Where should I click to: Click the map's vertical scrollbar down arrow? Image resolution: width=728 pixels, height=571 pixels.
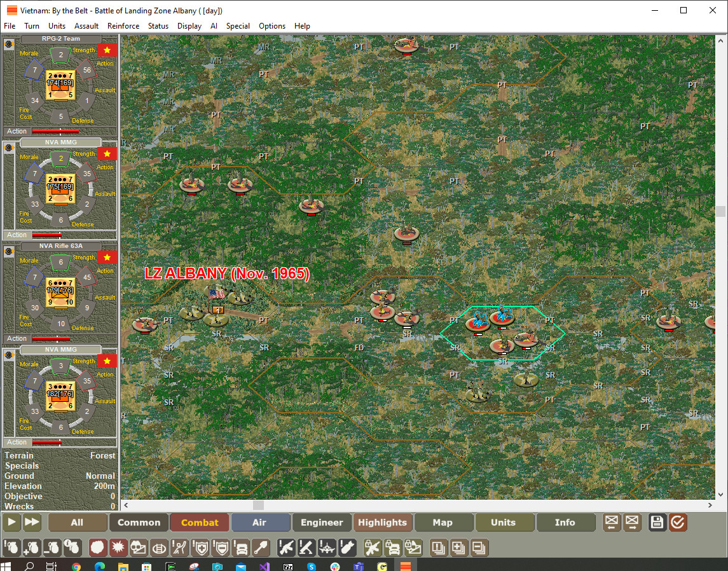point(720,495)
